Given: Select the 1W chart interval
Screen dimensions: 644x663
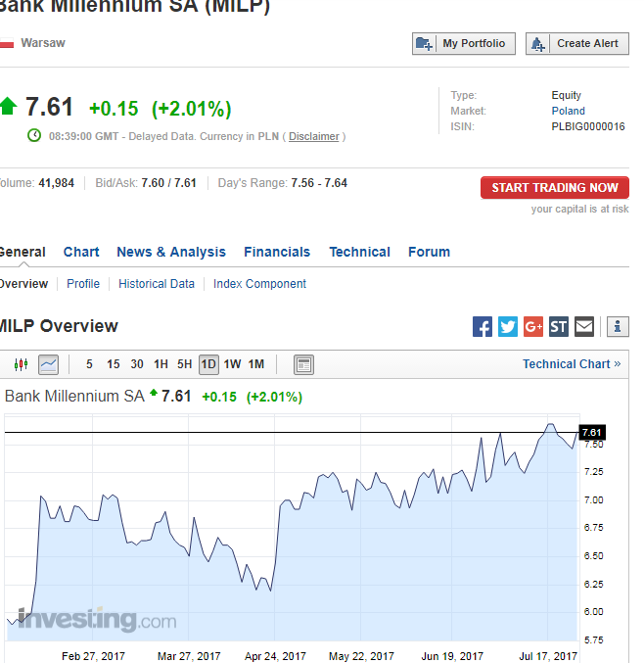Looking at the screenshot, I should [x=232, y=364].
